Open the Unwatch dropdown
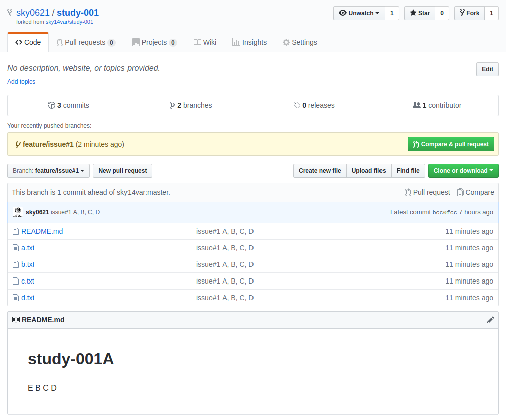The height and width of the screenshot is (420, 506). click(x=359, y=13)
